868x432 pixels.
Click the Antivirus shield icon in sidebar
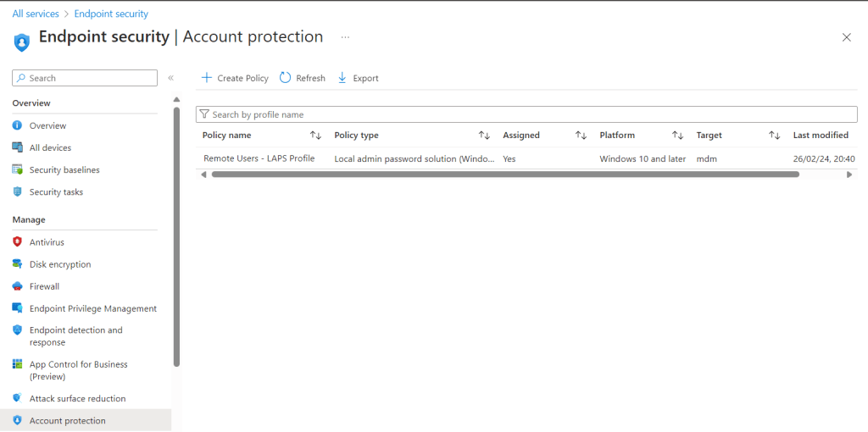tap(17, 242)
